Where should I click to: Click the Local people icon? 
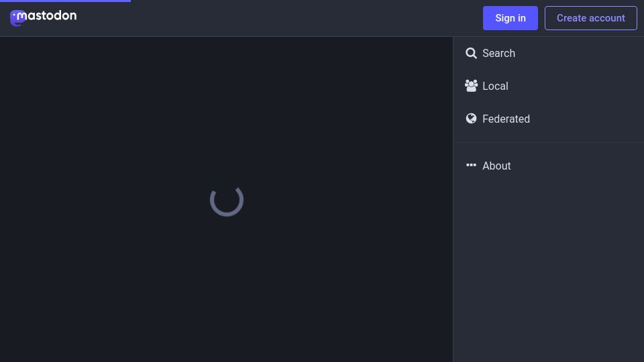471,86
